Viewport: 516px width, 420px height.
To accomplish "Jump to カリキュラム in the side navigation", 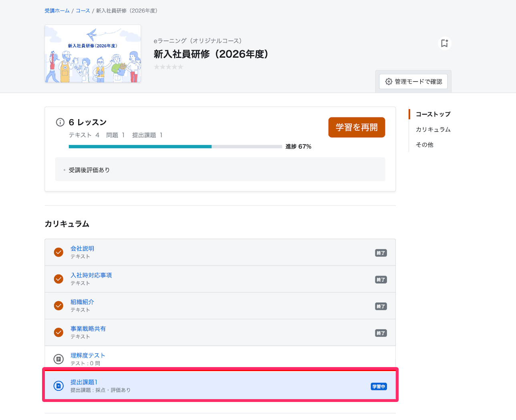I will click(433, 129).
